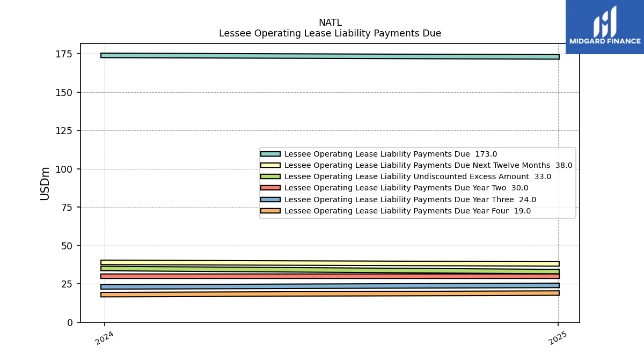Click the blue Year Three line
The image size is (644, 362).
330,286
